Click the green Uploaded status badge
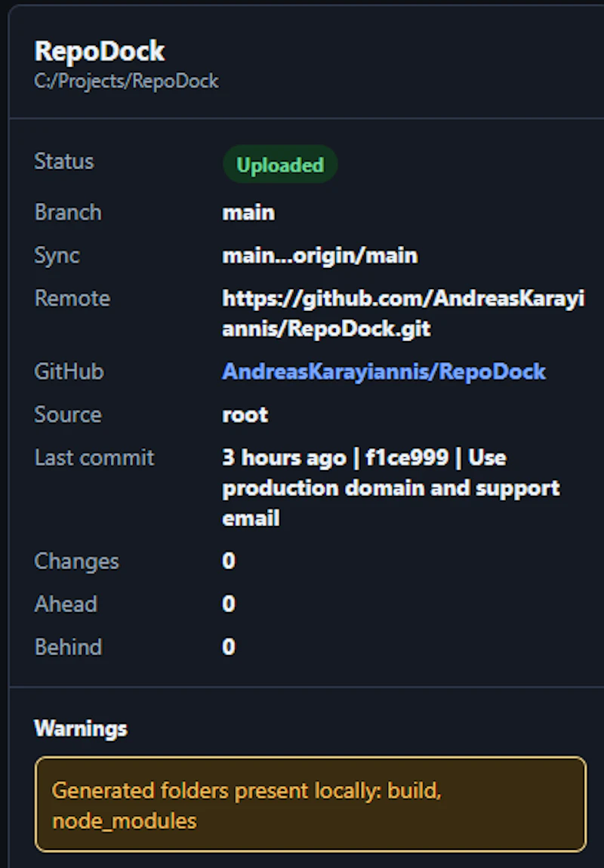This screenshot has height=868, width=604. pos(280,165)
